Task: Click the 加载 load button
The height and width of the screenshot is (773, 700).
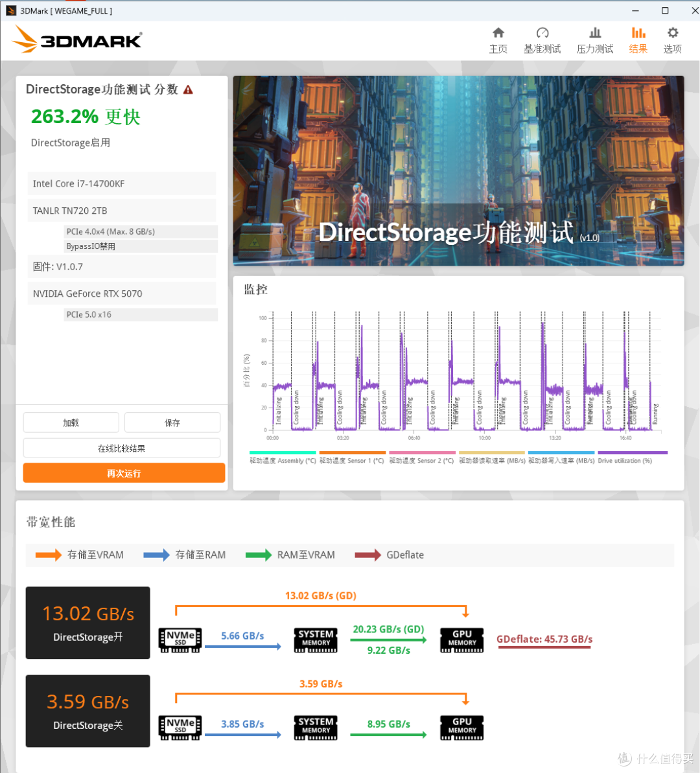Action: pos(71,422)
